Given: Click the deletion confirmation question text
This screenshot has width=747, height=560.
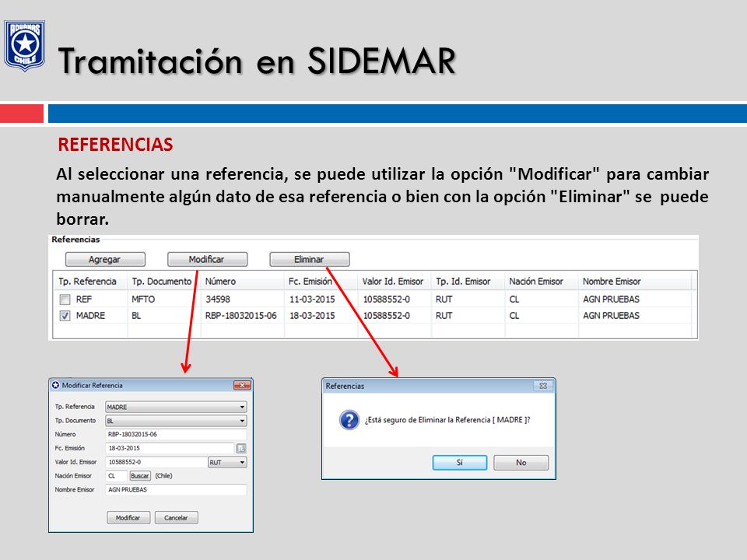Looking at the screenshot, I should click(x=447, y=420).
